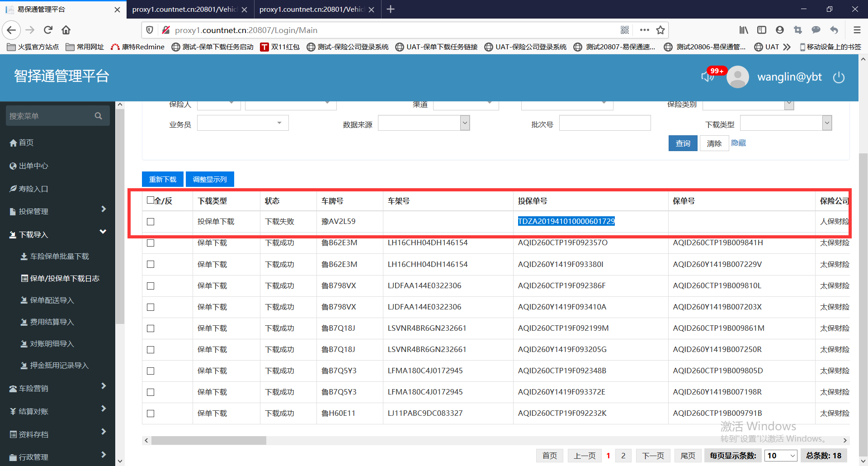The image size is (868, 466).
Task: Open the notification speaker icon with 99+ badge
Action: (x=707, y=76)
